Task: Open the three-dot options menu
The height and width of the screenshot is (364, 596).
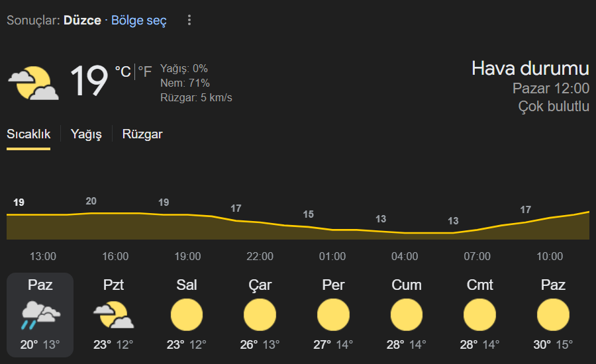Action: 189,20
